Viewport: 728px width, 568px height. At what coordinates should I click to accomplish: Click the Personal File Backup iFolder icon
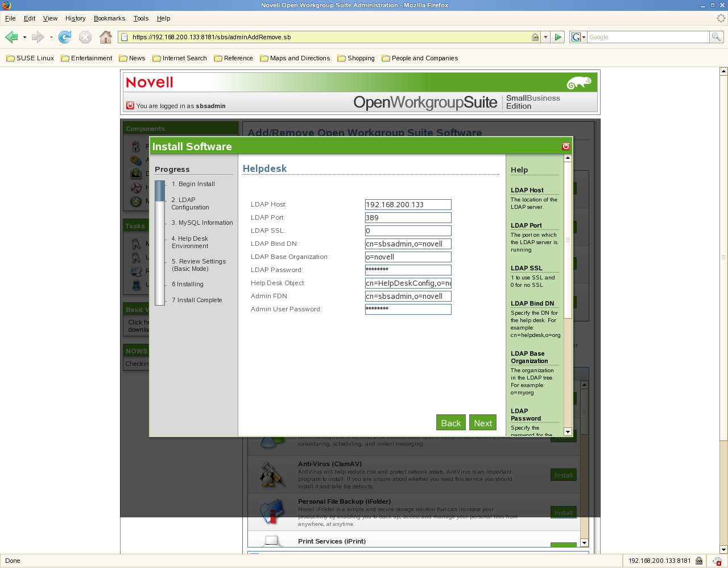272,511
